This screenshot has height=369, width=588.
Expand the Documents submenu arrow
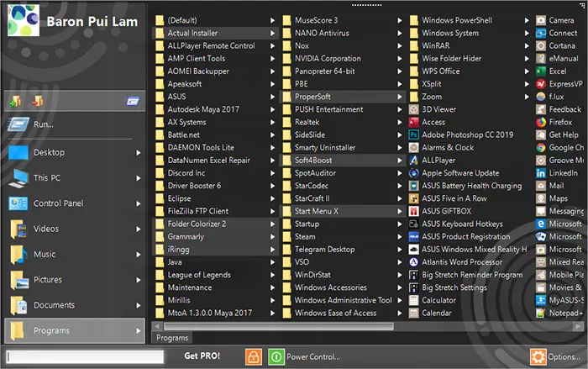(x=139, y=305)
